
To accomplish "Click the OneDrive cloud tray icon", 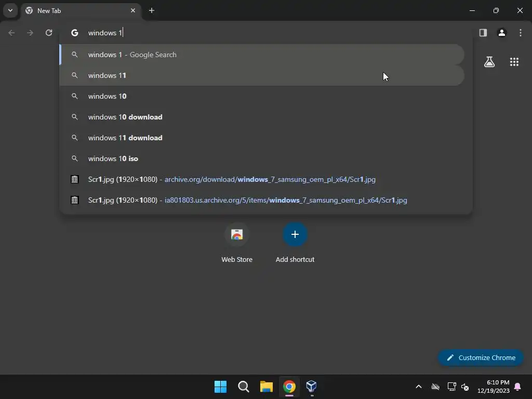I will pyautogui.click(x=435, y=387).
